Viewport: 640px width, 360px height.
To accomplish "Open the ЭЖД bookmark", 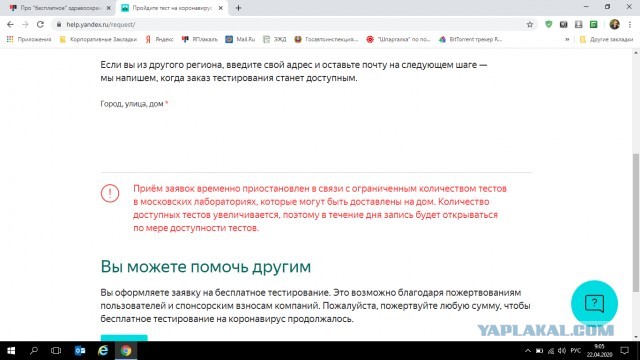I will coord(275,39).
